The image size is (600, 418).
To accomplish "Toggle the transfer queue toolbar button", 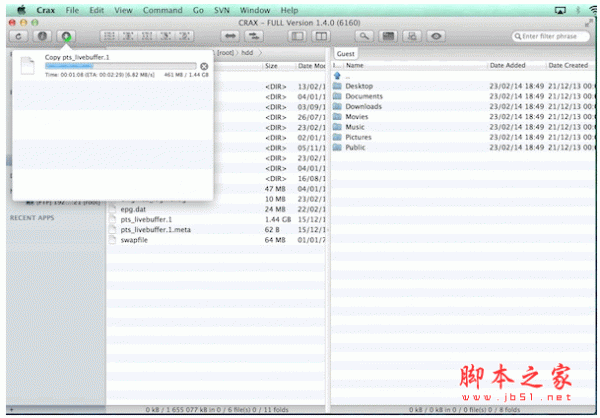I will 66,36.
